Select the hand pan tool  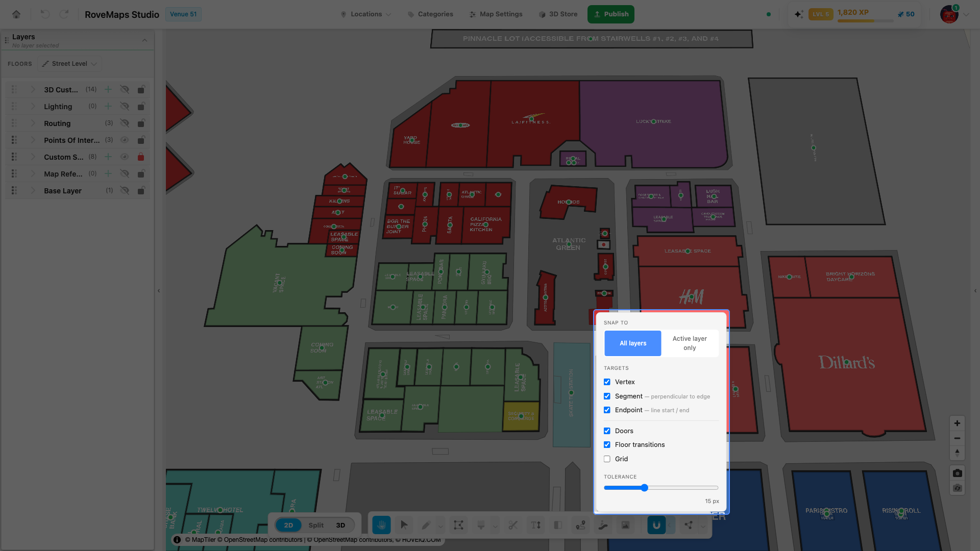click(381, 525)
